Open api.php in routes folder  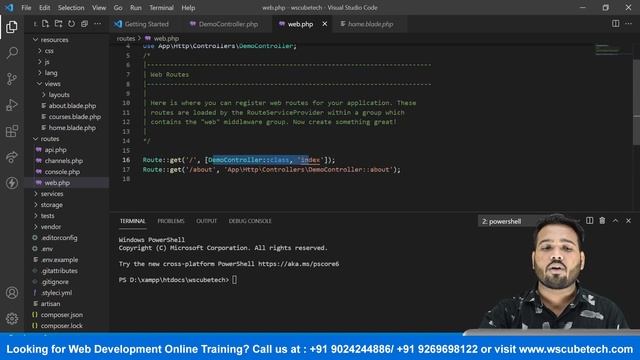[56, 150]
